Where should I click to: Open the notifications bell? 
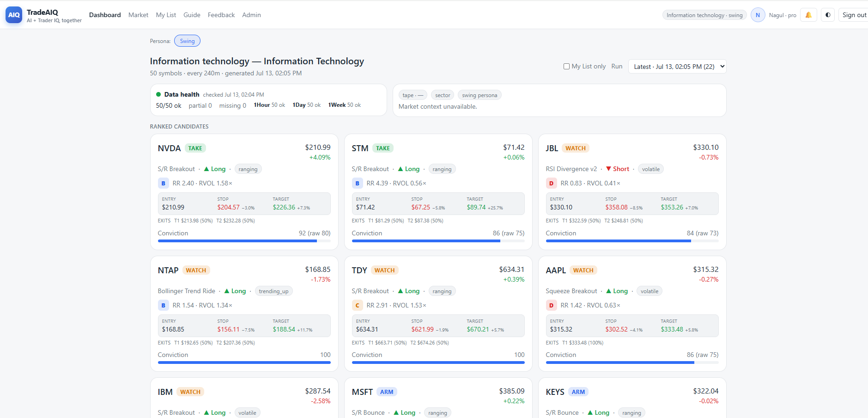pyautogui.click(x=808, y=15)
